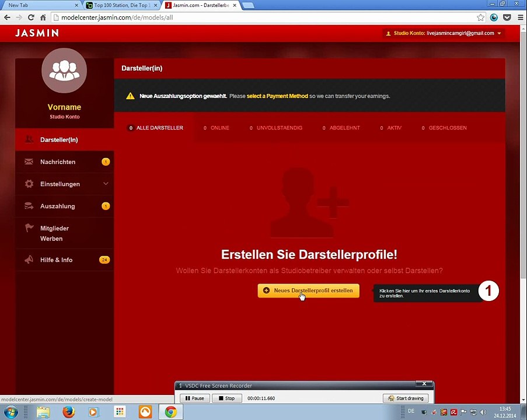
Task: Open the Auszahlung payout section
Action: [x=65, y=206]
